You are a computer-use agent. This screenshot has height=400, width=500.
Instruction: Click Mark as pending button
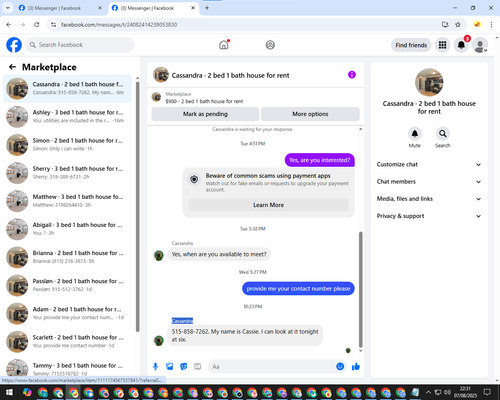pyautogui.click(x=205, y=114)
